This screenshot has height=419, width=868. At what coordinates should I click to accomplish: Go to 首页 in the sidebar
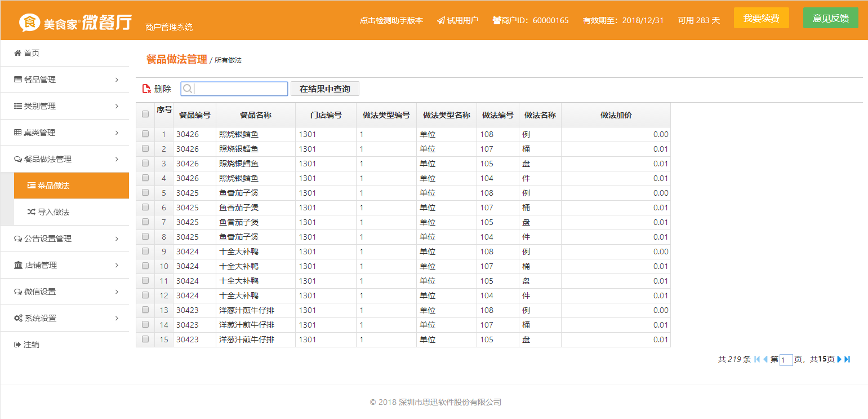[31, 53]
